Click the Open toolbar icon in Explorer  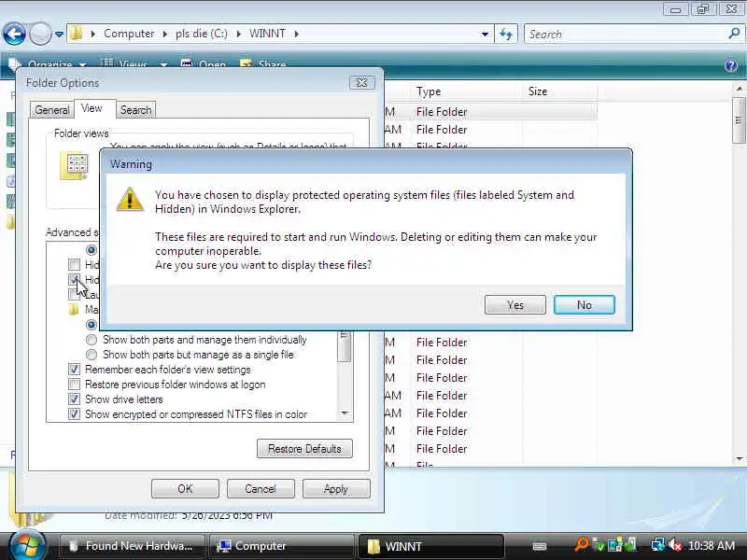point(186,63)
